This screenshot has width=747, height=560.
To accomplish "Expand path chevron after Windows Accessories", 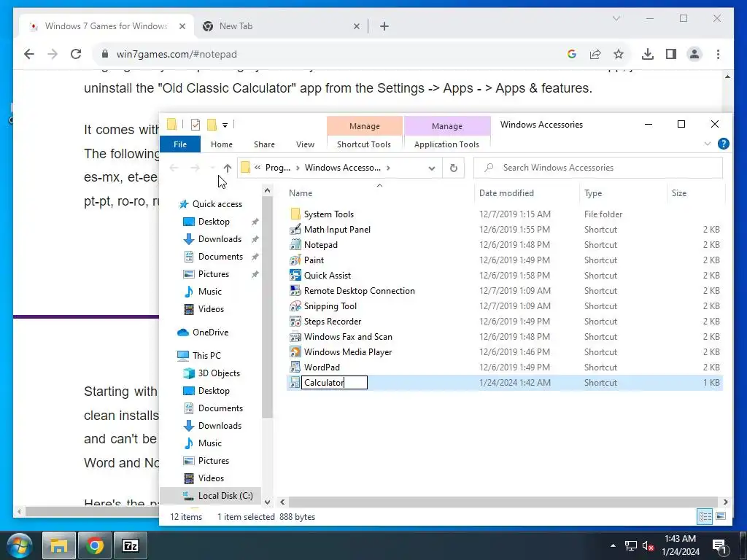I will coord(388,168).
